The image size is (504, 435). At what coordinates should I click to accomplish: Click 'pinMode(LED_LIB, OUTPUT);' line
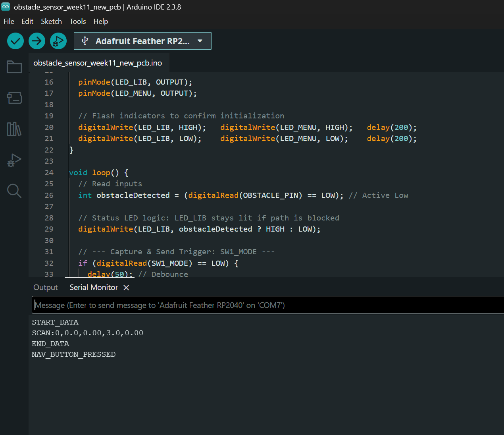point(135,82)
